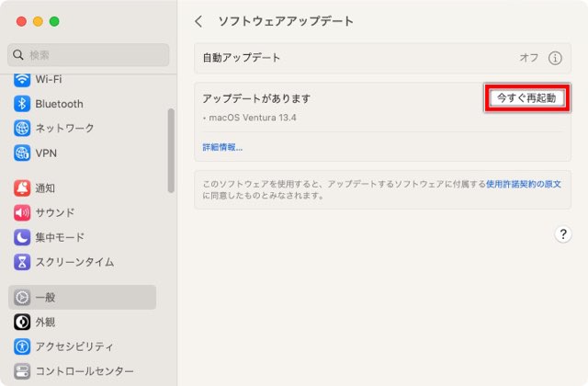Zoom the window with the green button
The width and height of the screenshot is (588, 386).
54,21
